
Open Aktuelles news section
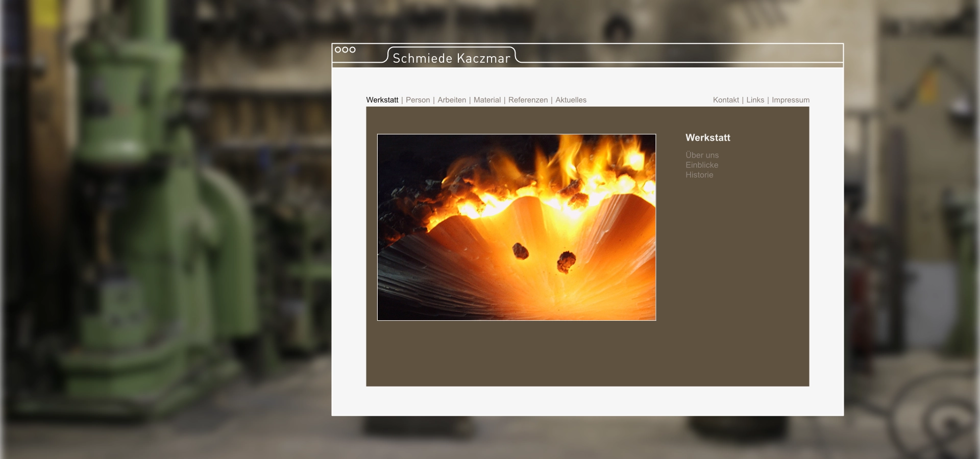[x=571, y=100]
